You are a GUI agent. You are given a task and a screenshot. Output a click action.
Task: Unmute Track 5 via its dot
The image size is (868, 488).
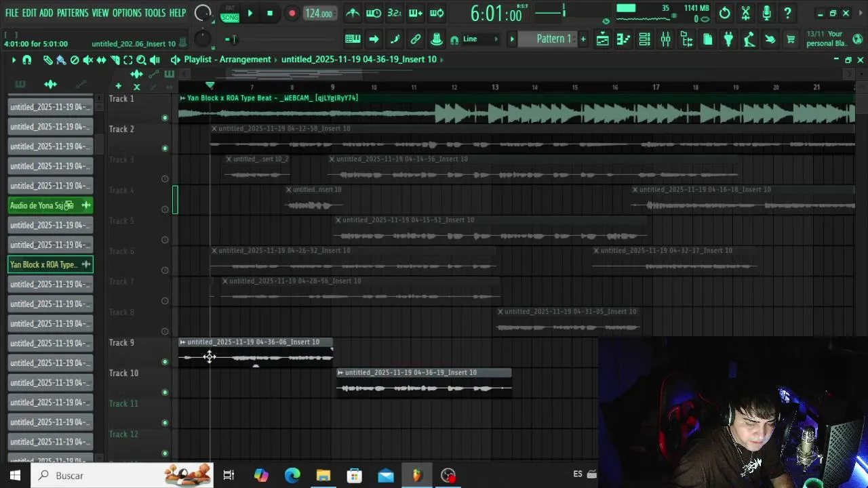tap(165, 240)
